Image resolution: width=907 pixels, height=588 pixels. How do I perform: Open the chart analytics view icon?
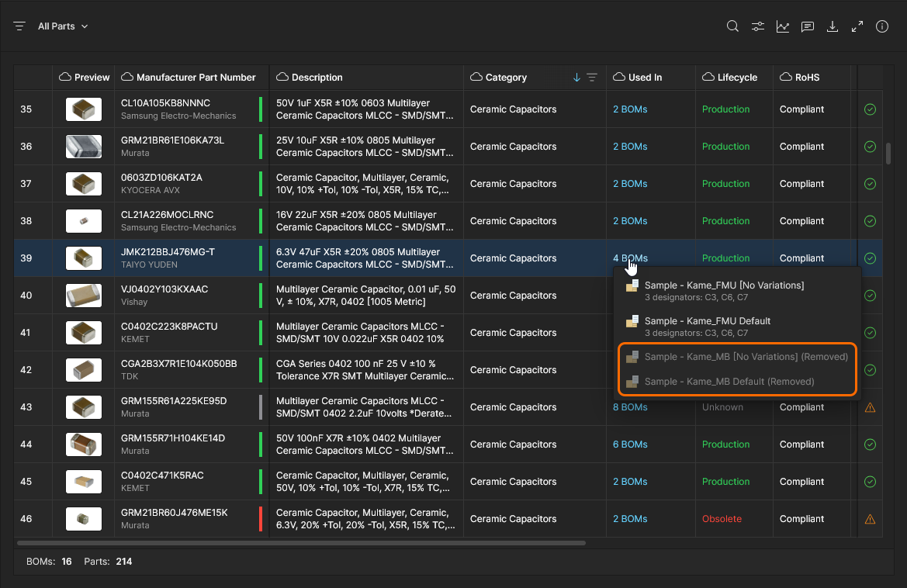tap(783, 26)
